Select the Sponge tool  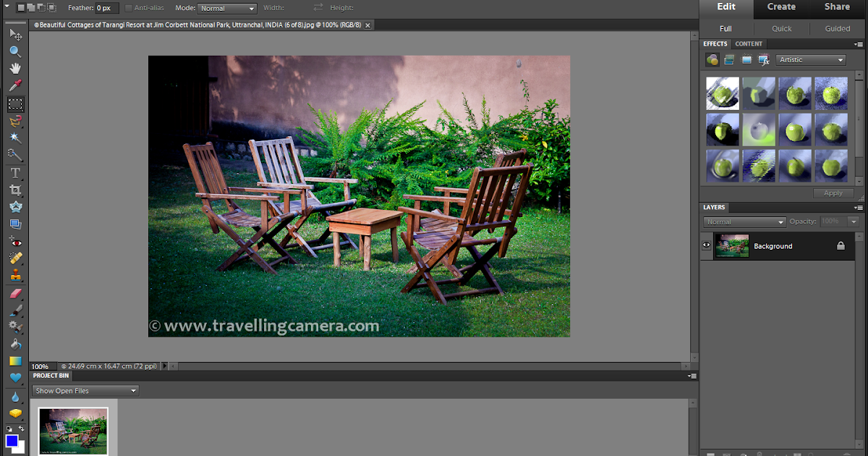pyautogui.click(x=15, y=413)
